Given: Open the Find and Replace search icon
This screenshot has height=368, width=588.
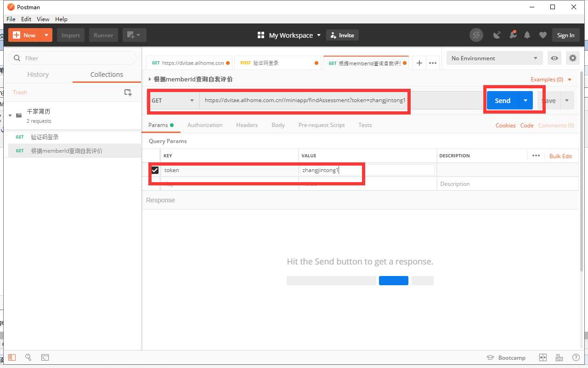Looking at the screenshot, I should pyautogui.click(x=28, y=357).
